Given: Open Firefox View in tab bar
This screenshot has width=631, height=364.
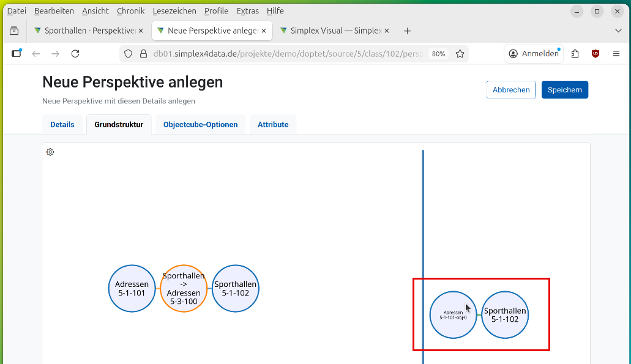Looking at the screenshot, I should pyautogui.click(x=13, y=31).
